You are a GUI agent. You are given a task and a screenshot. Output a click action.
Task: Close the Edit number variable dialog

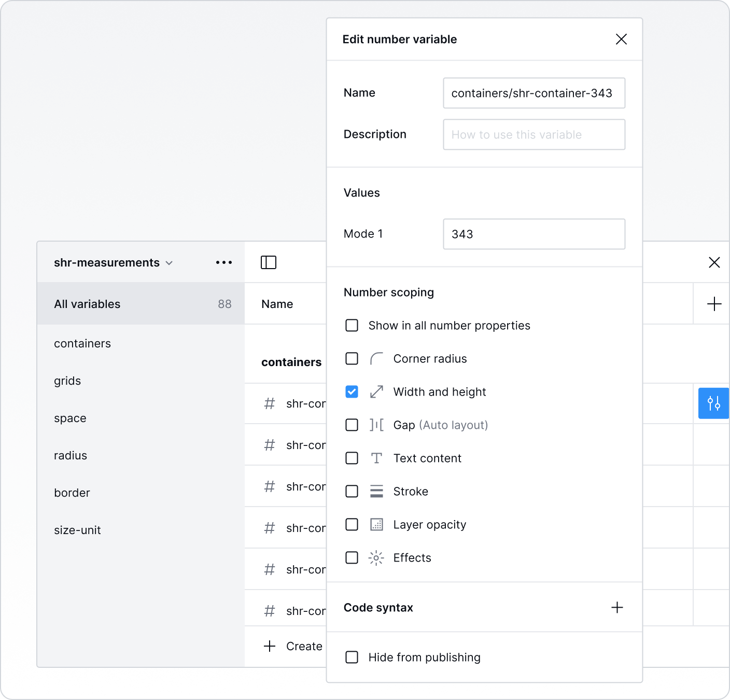621,39
